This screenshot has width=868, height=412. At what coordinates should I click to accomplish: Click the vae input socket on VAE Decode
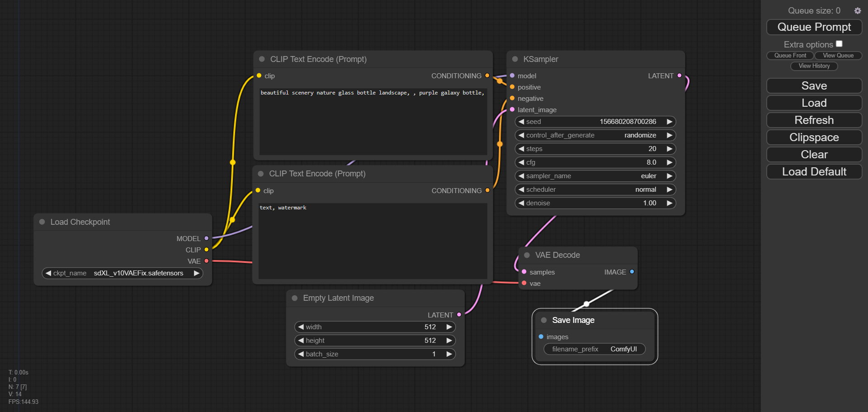coord(524,283)
